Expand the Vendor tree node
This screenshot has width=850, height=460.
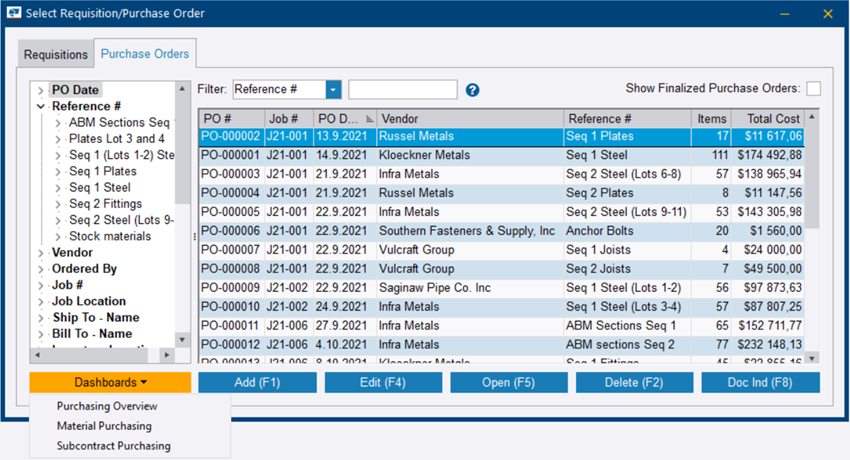tap(41, 253)
